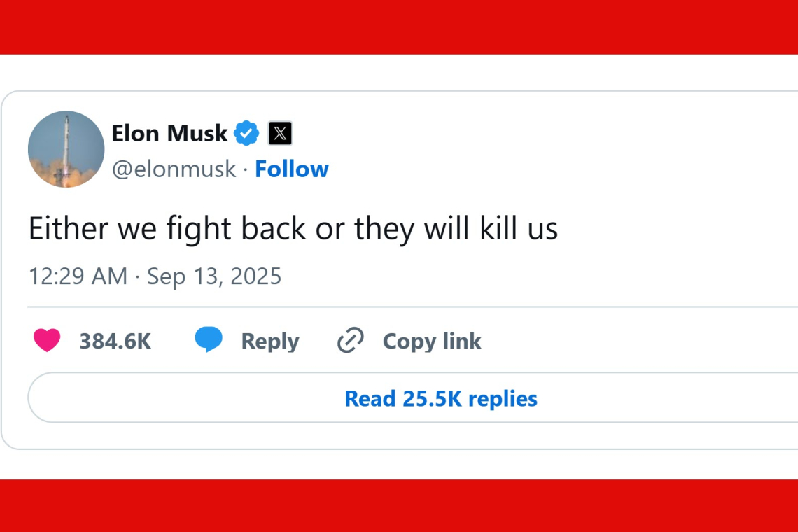Select the tweet text about fighting back

click(293, 228)
